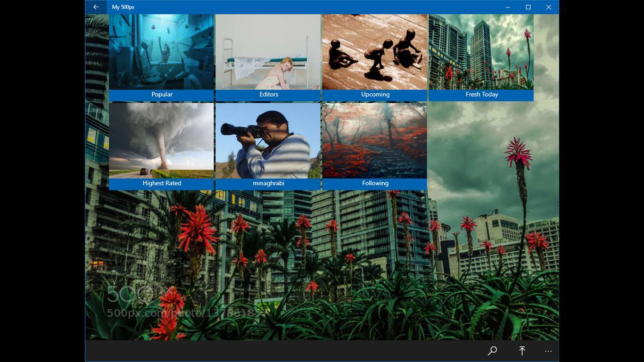
Task: Open the Fresh Today skyscrapers thumbnail
Action: 481,52
